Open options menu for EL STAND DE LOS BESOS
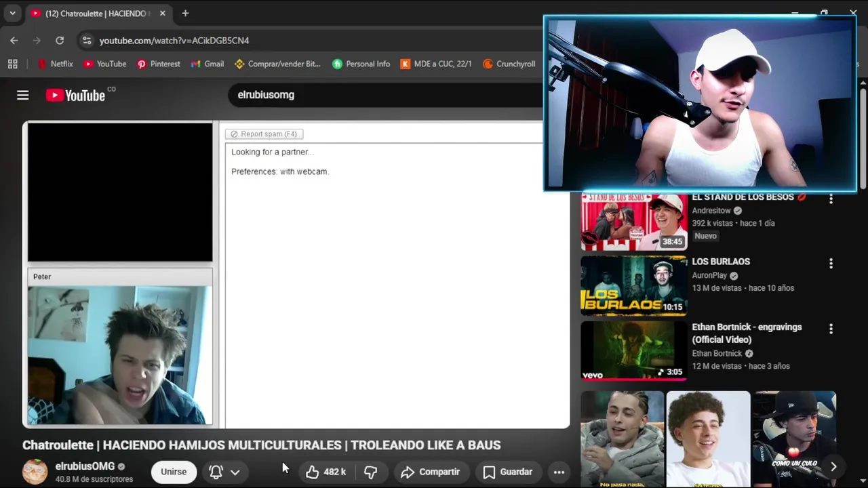 (831, 199)
